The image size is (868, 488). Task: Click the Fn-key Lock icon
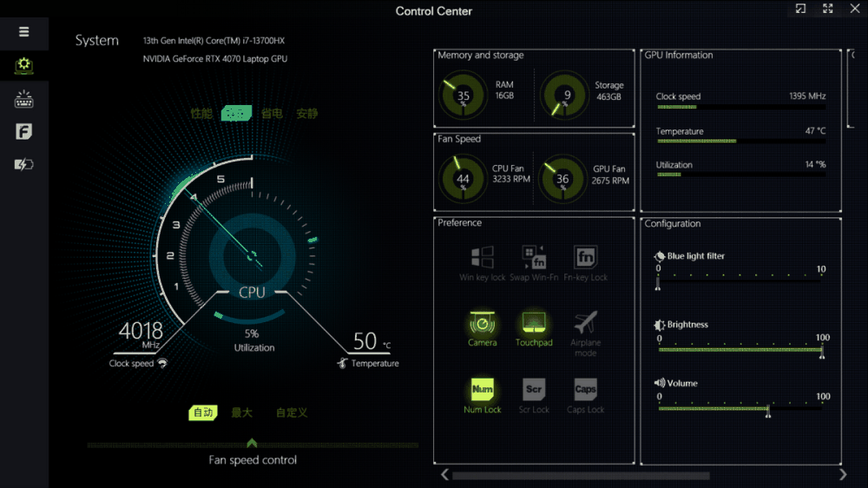586,257
